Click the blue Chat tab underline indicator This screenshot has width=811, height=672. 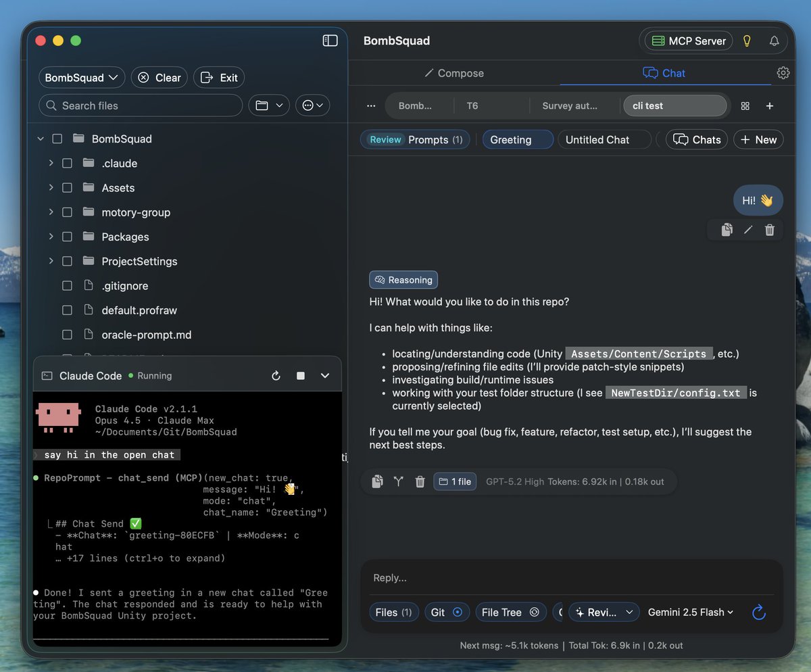point(664,85)
